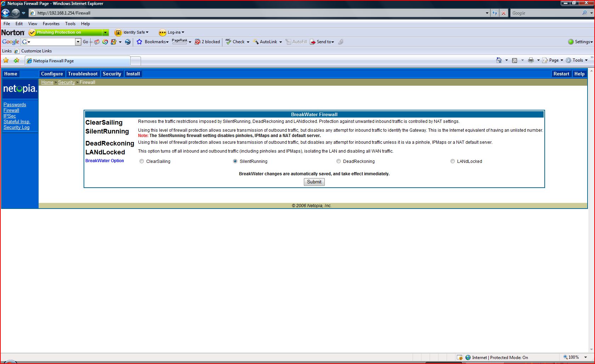Click the Passwords sidebar link

[x=15, y=104]
